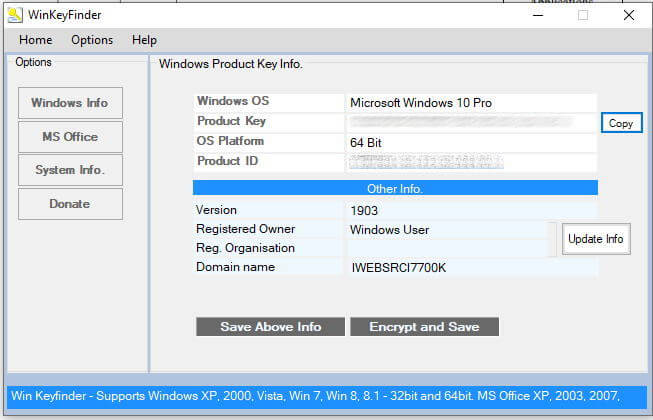Select the MS Office button
The image size is (653, 420).
70,137
